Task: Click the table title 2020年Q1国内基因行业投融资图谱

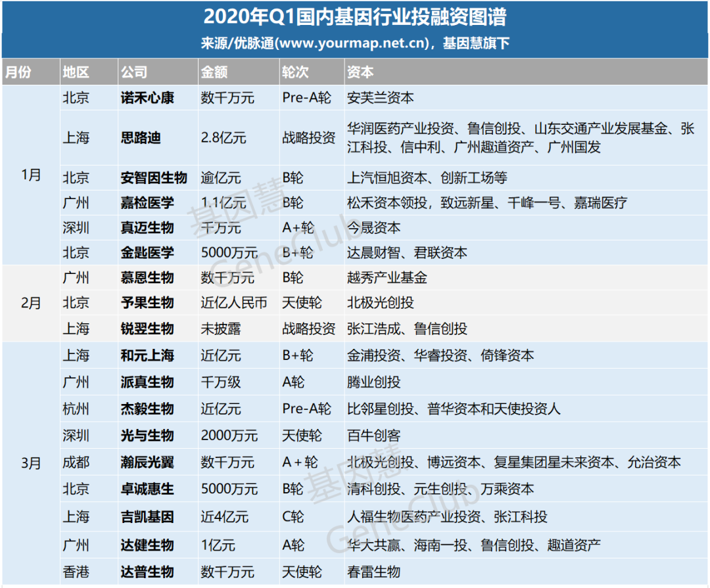Action: [x=355, y=16]
